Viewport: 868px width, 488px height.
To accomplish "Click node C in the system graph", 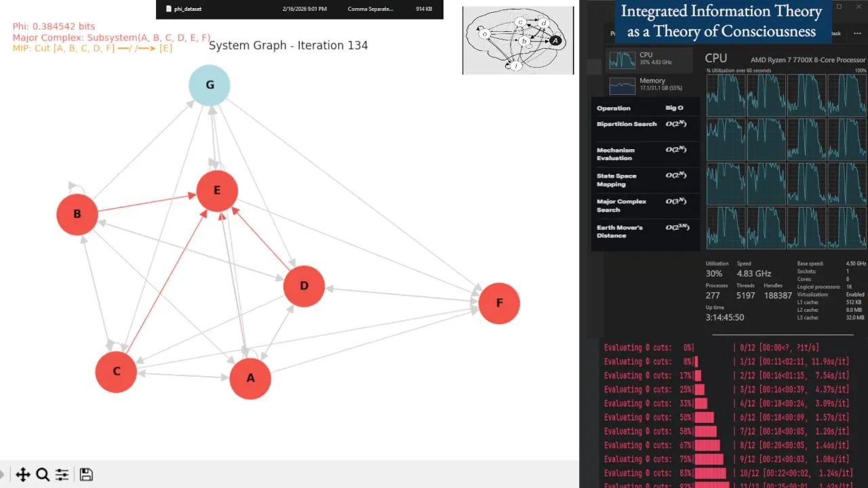I will coord(117,371).
